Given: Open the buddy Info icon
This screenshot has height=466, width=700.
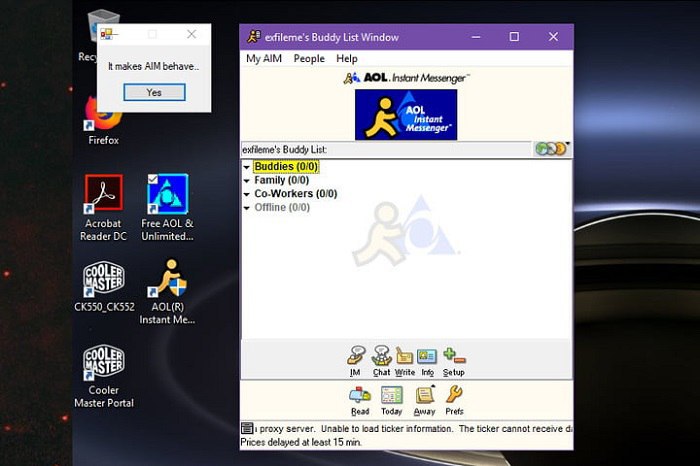Looking at the screenshot, I should pos(427,361).
